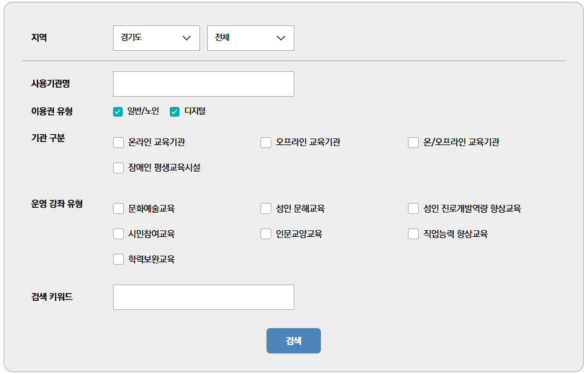Open the 전체 sub-region dropdown
The height and width of the screenshot is (374, 588).
click(251, 38)
